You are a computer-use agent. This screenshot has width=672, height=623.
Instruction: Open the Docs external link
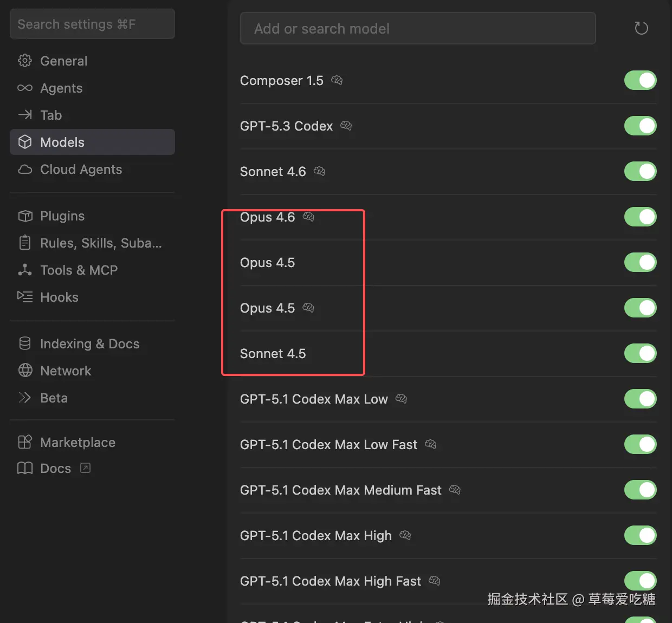(92, 468)
